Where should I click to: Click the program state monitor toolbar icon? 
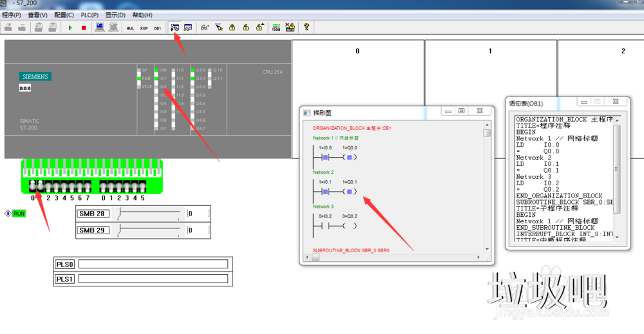click(175, 28)
